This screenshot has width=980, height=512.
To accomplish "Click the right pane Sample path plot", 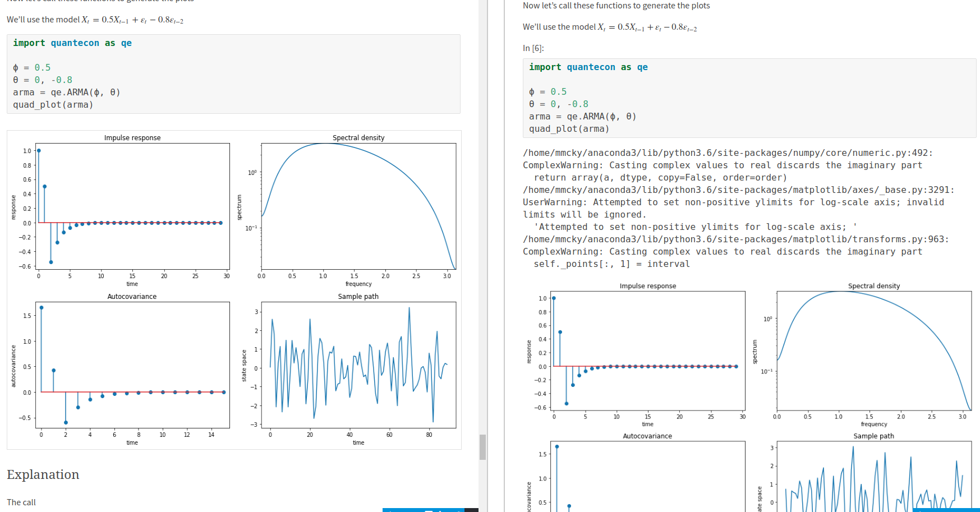I will (874, 476).
